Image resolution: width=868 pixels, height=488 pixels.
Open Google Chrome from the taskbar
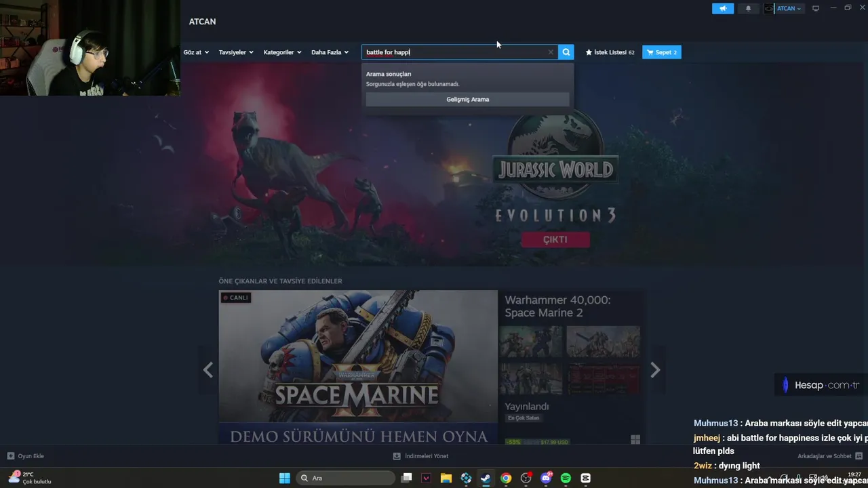[506, 478]
